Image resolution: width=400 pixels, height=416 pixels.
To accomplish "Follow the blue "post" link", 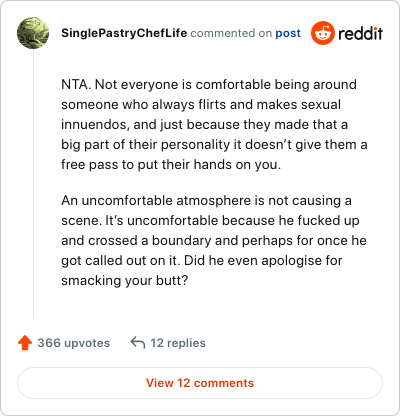I will pyautogui.click(x=288, y=33).
